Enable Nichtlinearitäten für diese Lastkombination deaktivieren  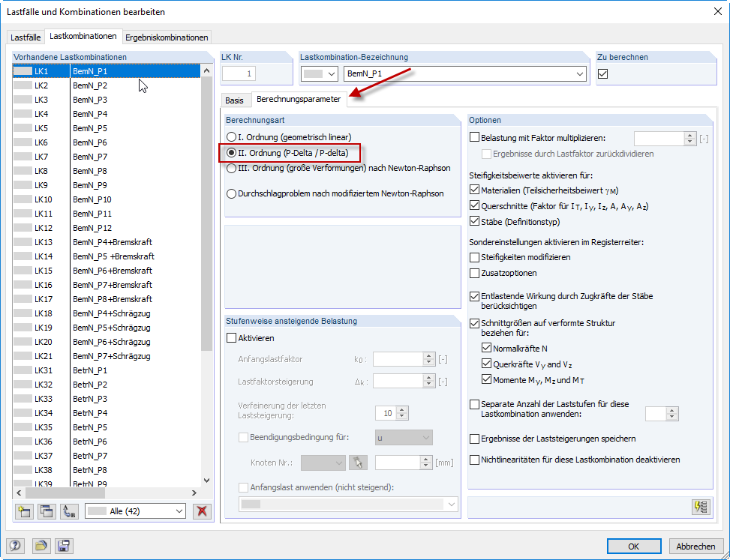pyautogui.click(x=474, y=460)
